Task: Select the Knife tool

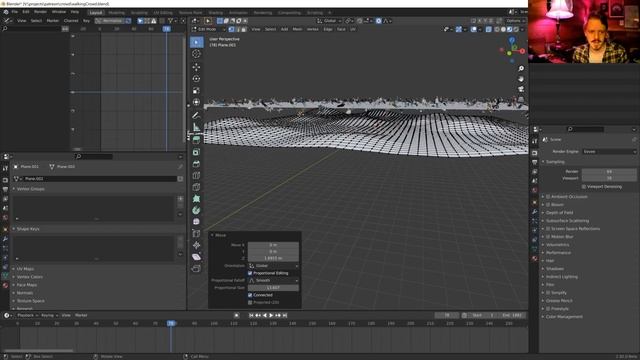Action: [x=196, y=187]
